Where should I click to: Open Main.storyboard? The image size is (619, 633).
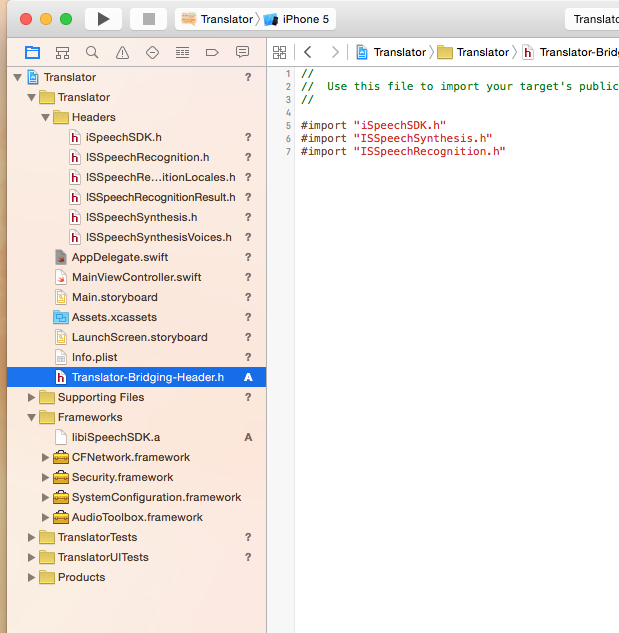click(136, 297)
